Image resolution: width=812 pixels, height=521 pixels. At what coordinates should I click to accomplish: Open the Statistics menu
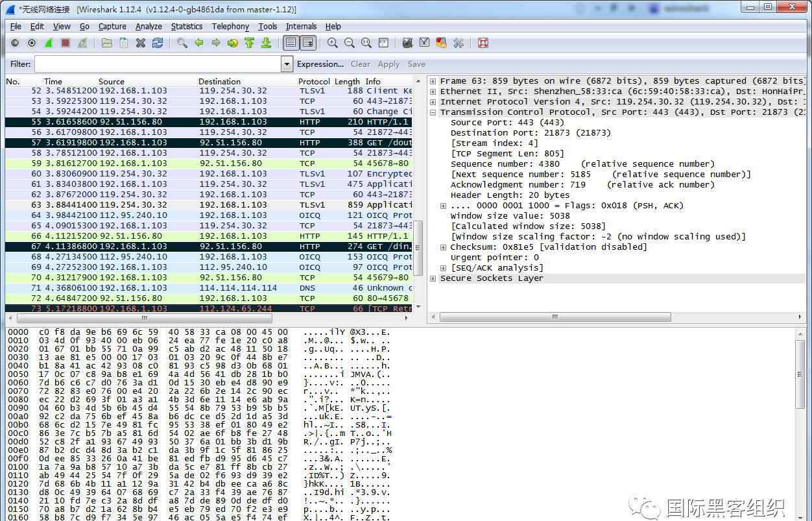point(187,27)
